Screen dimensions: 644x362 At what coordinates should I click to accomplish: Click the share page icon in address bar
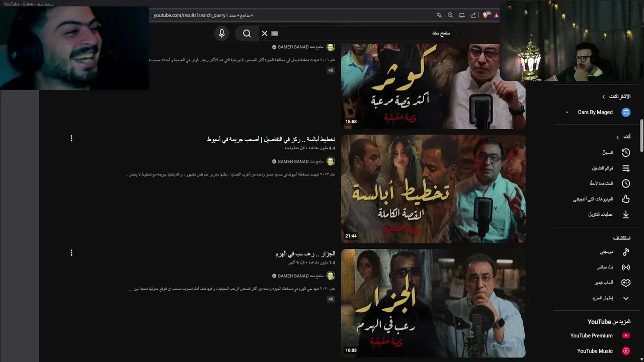pyautogui.click(x=473, y=15)
